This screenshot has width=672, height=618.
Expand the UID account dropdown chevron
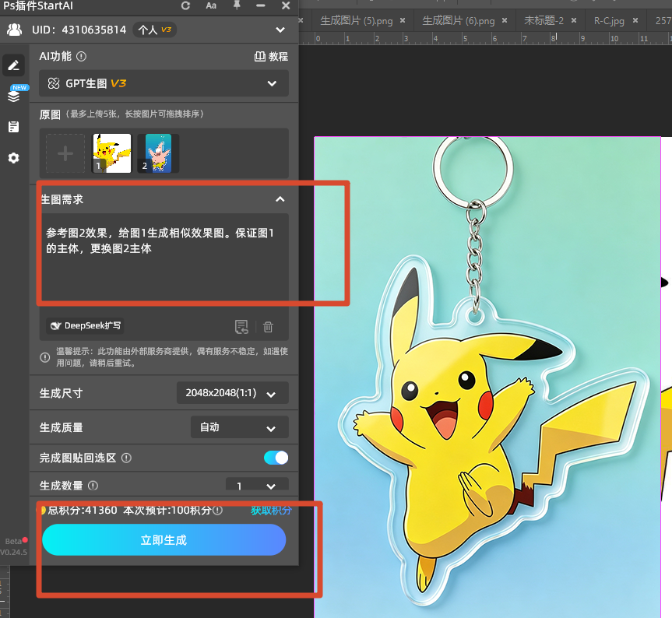pos(280,30)
